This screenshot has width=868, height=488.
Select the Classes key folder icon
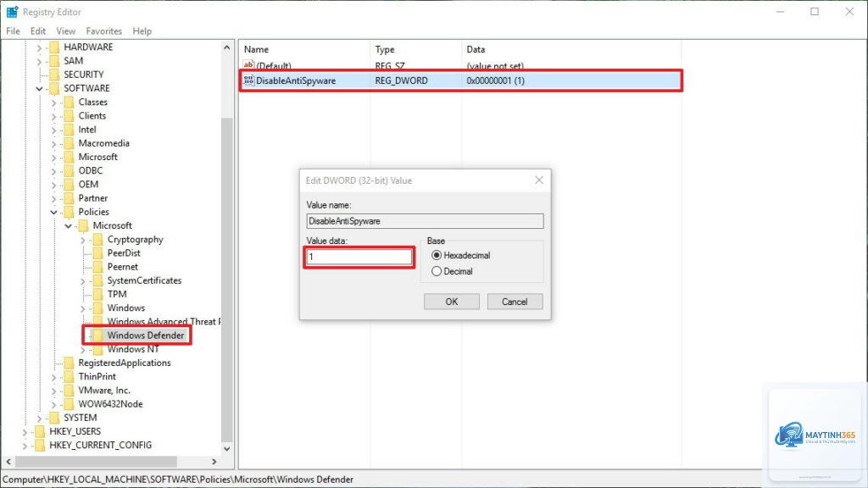coord(69,103)
